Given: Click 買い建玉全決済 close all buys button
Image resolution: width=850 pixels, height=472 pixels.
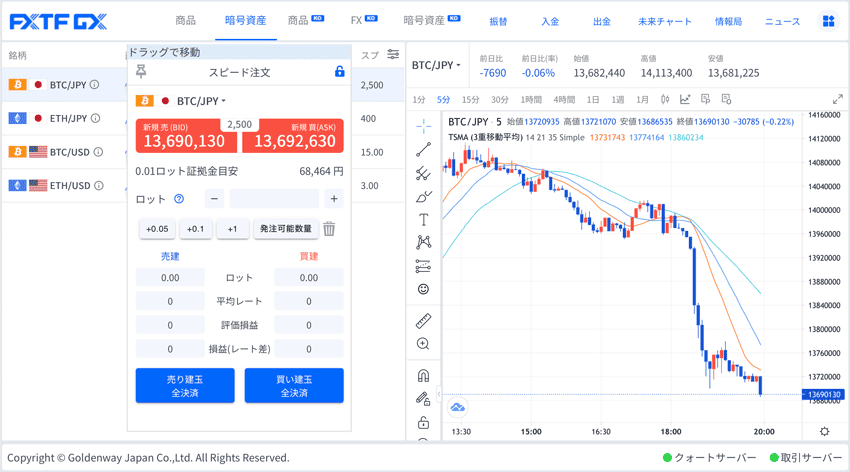Looking at the screenshot, I should point(294,385).
